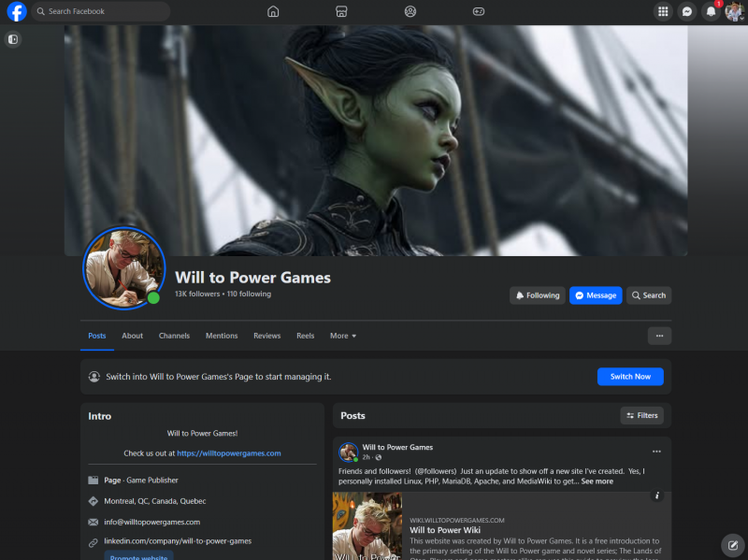Go to Marketplace via the storefront icon

pyautogui.click(x=341, y=11)
